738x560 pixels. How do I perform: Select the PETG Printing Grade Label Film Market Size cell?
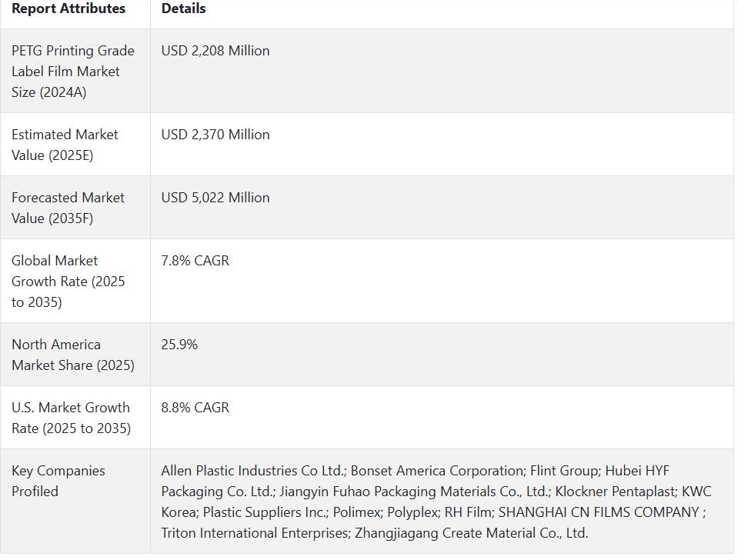(x=75, y=71)
